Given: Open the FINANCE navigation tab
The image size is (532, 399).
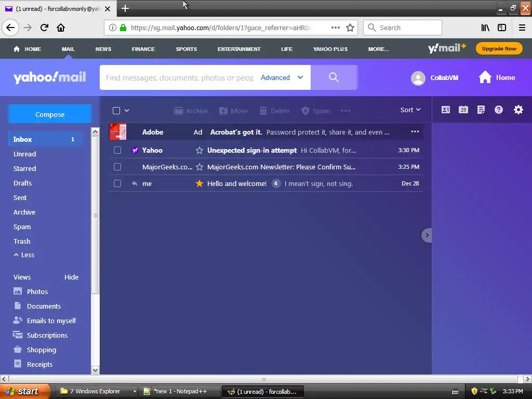Looking at the screenshot, I should [x=143, y=49].
